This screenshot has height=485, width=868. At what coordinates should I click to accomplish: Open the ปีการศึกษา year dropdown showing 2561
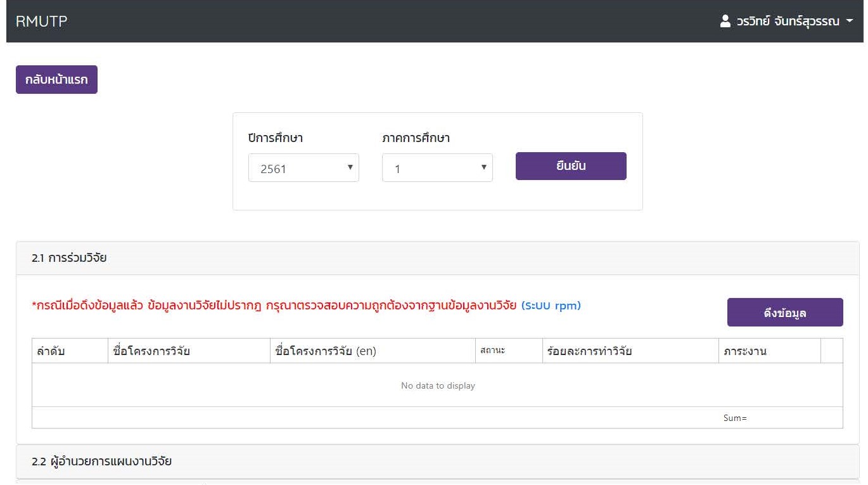[x=303, y=168]
